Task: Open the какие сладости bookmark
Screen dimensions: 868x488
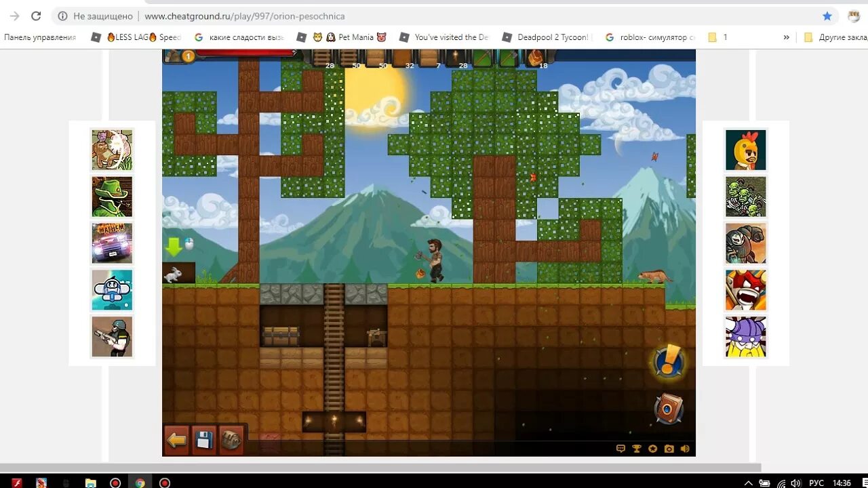Action: click(x=238, y=37)
